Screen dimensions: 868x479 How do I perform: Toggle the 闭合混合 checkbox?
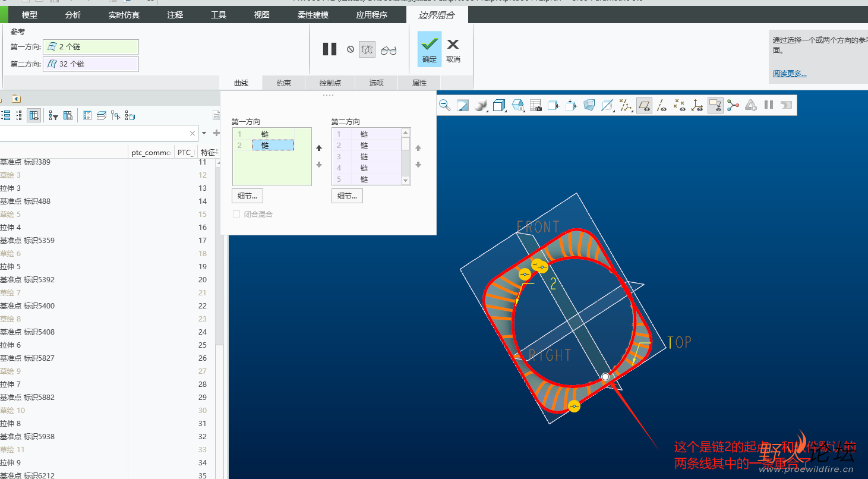pyautogui.click(x=236, y=214)
